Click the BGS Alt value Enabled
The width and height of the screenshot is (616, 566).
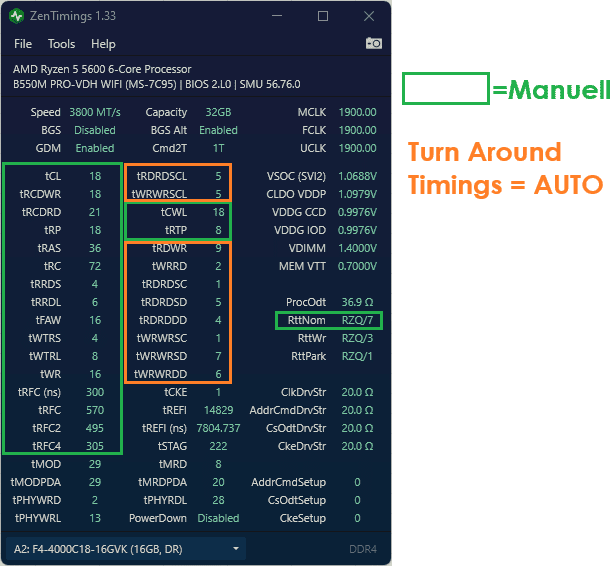(x=218, y=130)
